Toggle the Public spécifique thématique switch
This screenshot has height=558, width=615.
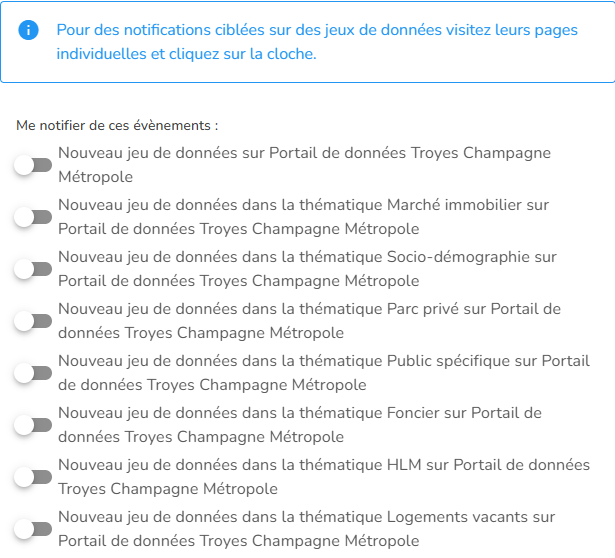click(33, 373)
